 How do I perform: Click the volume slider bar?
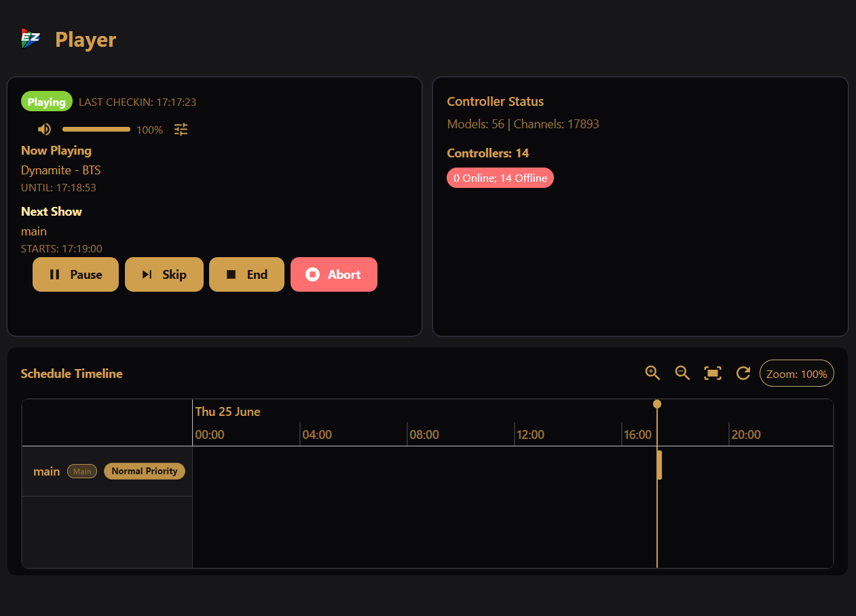[x=96, y=129]
